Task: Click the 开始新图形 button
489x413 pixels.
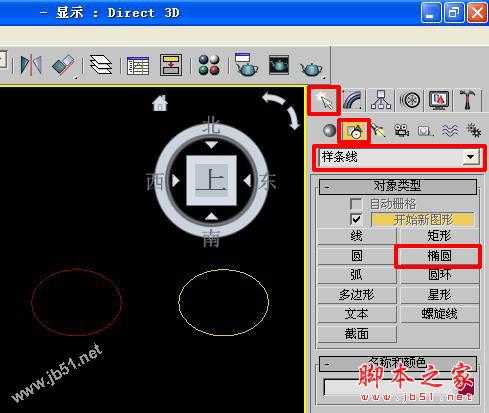Action: pos(423,220)
